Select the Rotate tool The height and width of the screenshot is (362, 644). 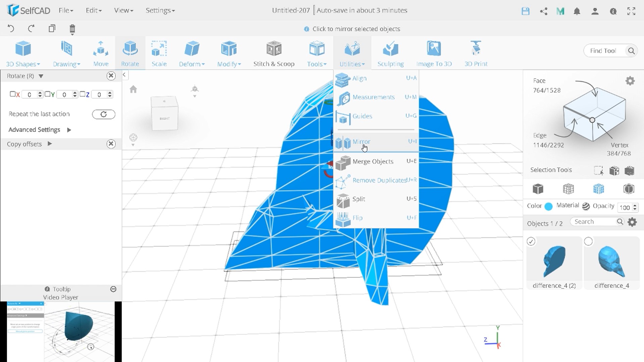(130, 54)
